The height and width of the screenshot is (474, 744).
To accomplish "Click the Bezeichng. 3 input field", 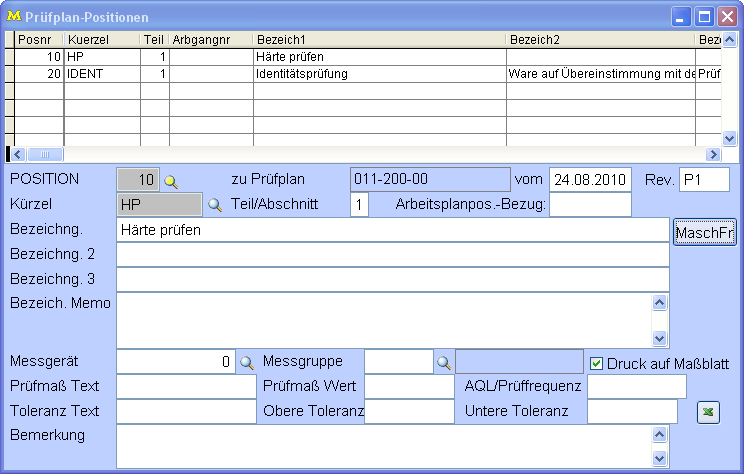I will click(x=393, y=279).
